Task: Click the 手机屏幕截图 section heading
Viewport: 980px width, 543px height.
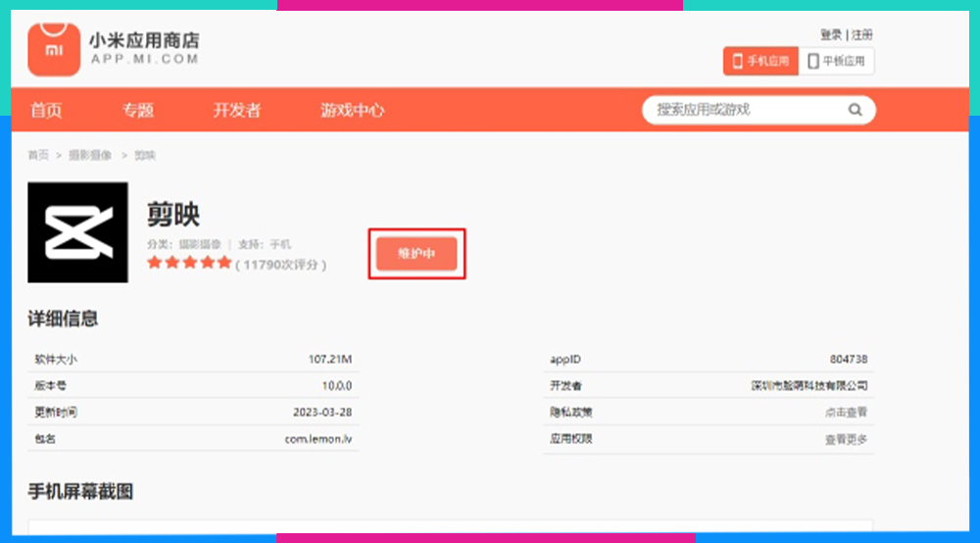Action: pos(80,492)
